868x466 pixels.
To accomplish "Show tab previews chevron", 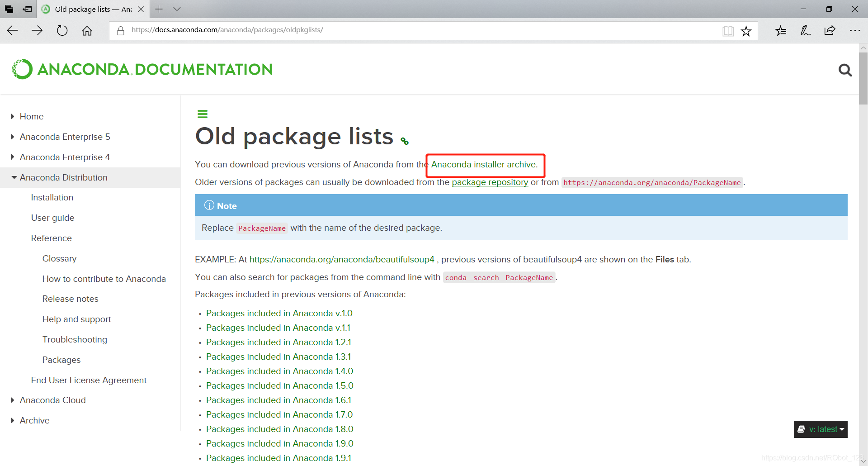I will 177,9.
